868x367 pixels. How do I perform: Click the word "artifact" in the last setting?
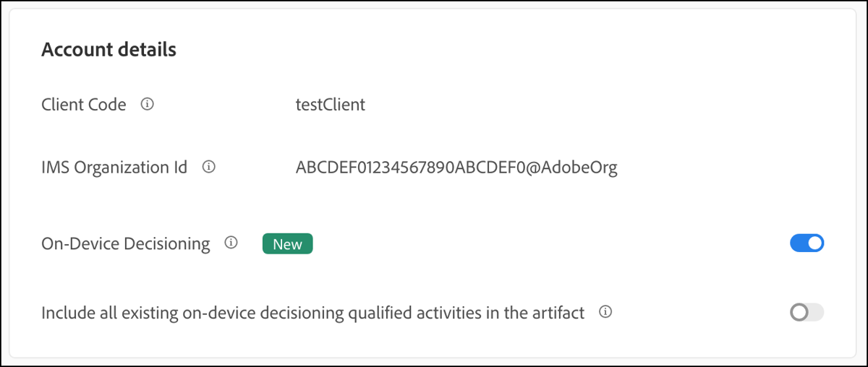click(558, 314)
